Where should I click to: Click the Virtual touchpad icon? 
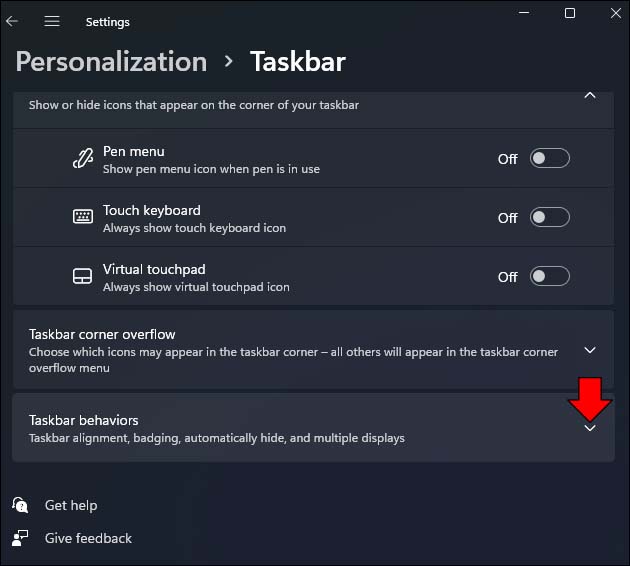83,276
